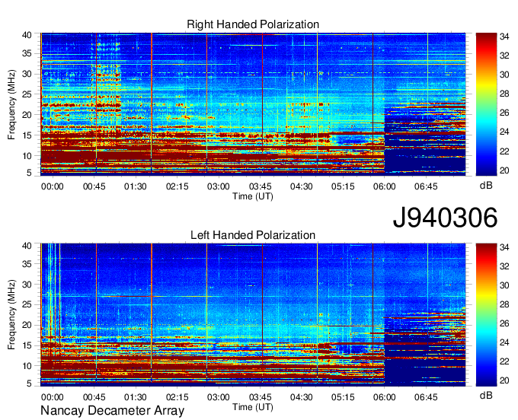The width and height of the screenshot is (518, 420).
Task: Click the 5 MHz tick on top plot
Action: click(x=29, y=173)
